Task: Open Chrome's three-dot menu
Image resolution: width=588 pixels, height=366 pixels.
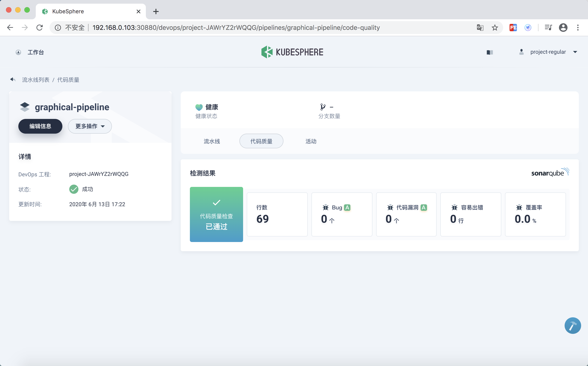Action: coord(578,28)
